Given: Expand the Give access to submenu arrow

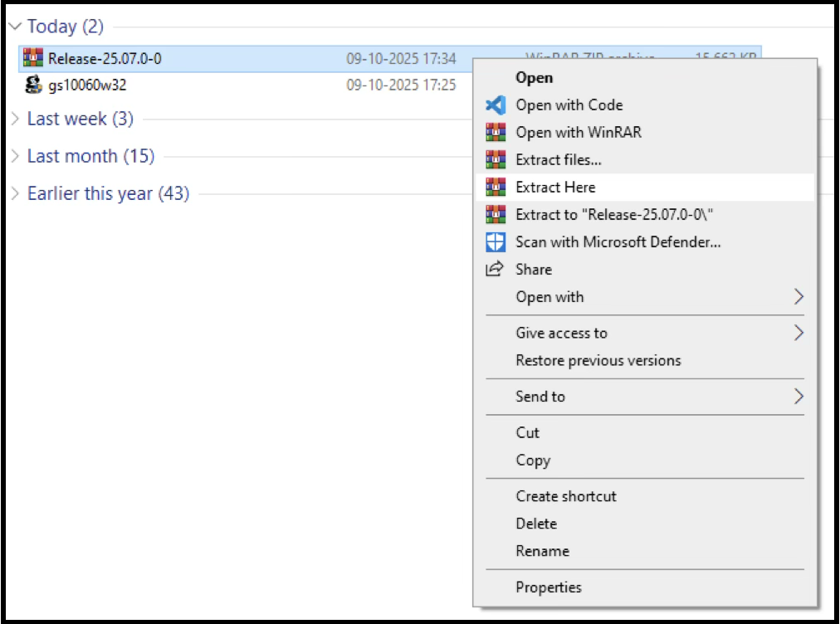Looking at the screenshot, I should pyautogui.click(x=798, y=333).
